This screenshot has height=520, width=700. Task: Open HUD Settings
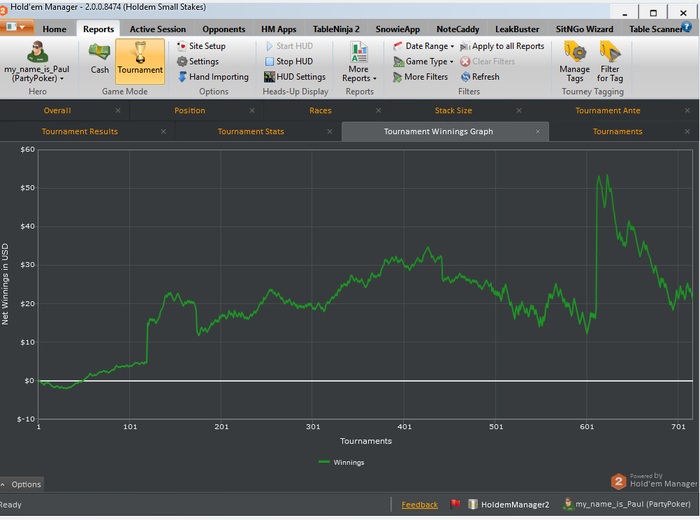[295, 77]
